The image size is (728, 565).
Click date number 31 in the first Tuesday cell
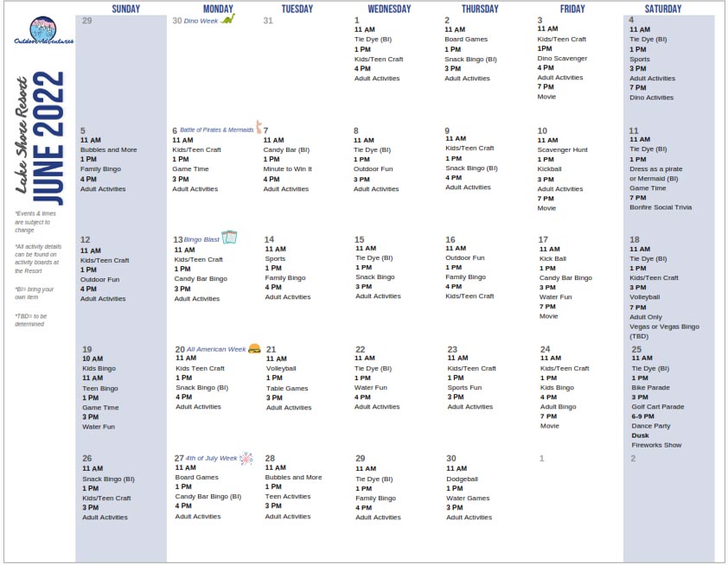[268, 21]
